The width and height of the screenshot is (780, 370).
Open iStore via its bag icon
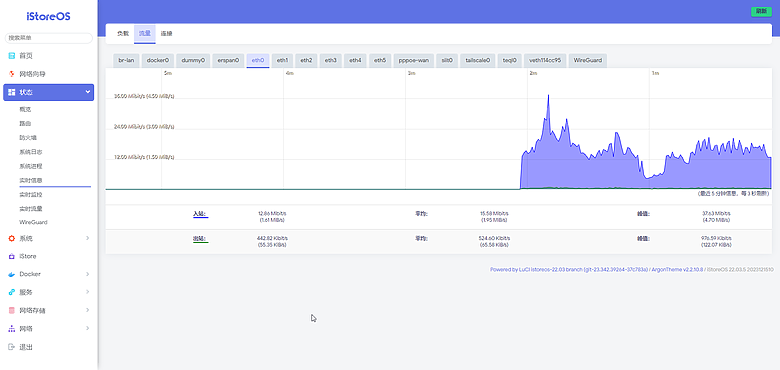[x=12, y=256]
